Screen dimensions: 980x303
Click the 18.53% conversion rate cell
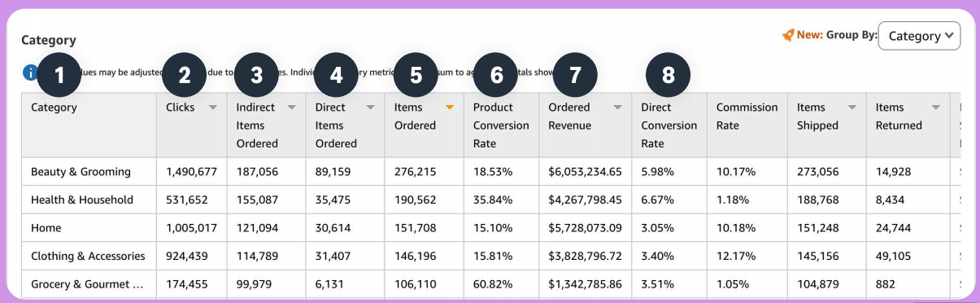(x=493, y=172)
